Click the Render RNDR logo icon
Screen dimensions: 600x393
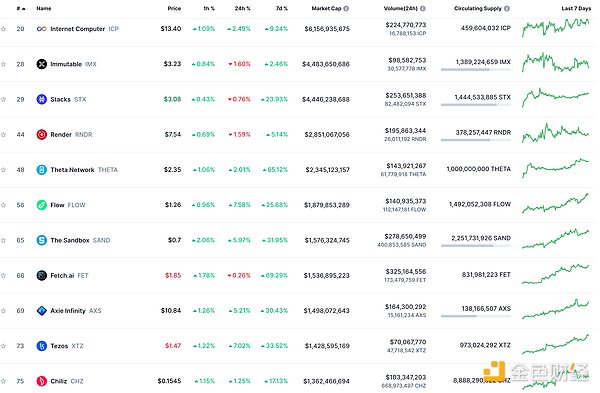(x=41, y=134)
